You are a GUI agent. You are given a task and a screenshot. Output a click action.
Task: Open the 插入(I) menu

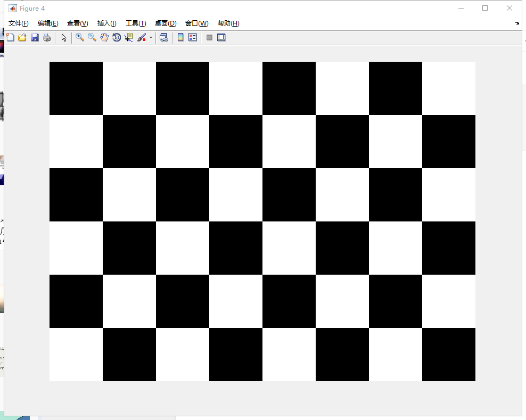click(x=106, y=23)
